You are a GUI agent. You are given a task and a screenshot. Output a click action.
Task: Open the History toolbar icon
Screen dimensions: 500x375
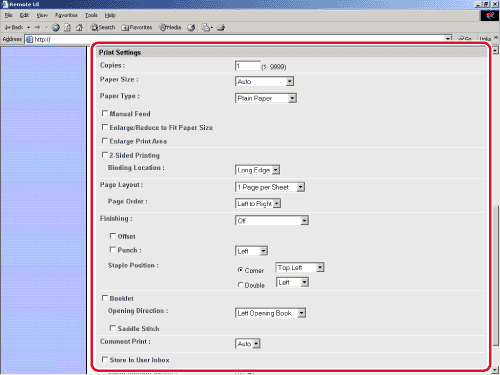(191, 28)
